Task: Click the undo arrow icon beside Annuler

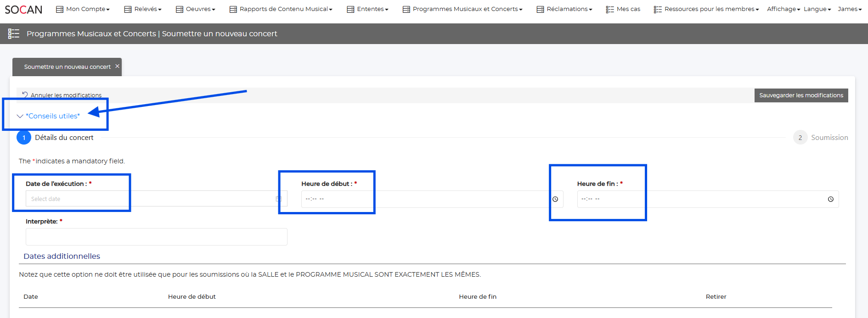Action: click(x=25, y=95)
